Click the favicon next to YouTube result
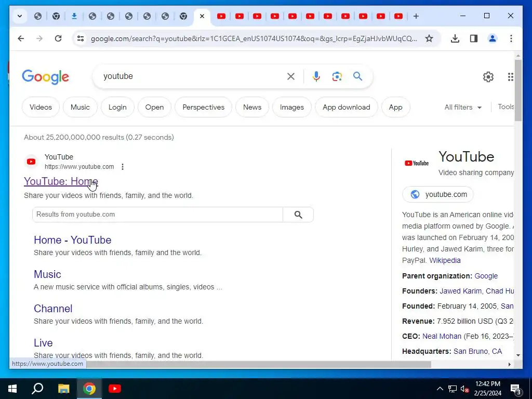 point(31,162)
